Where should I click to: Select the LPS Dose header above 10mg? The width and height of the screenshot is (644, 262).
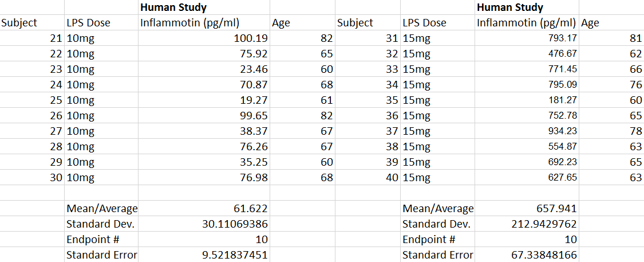(88, 23)
